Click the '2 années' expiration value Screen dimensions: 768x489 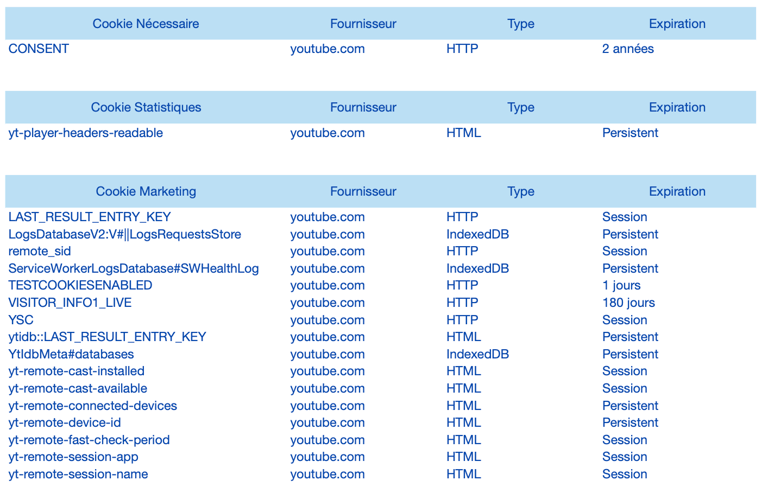[628, 49]
